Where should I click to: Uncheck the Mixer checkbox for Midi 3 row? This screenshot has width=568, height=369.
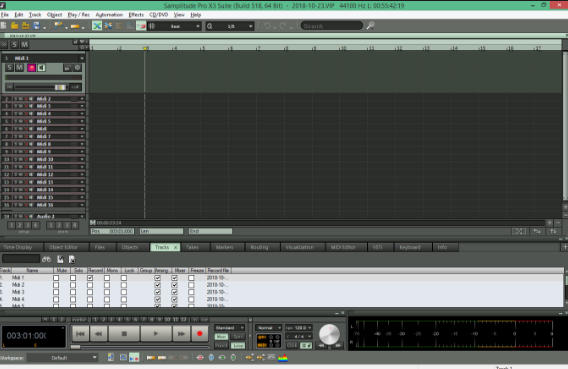click(x=174, y=292)
